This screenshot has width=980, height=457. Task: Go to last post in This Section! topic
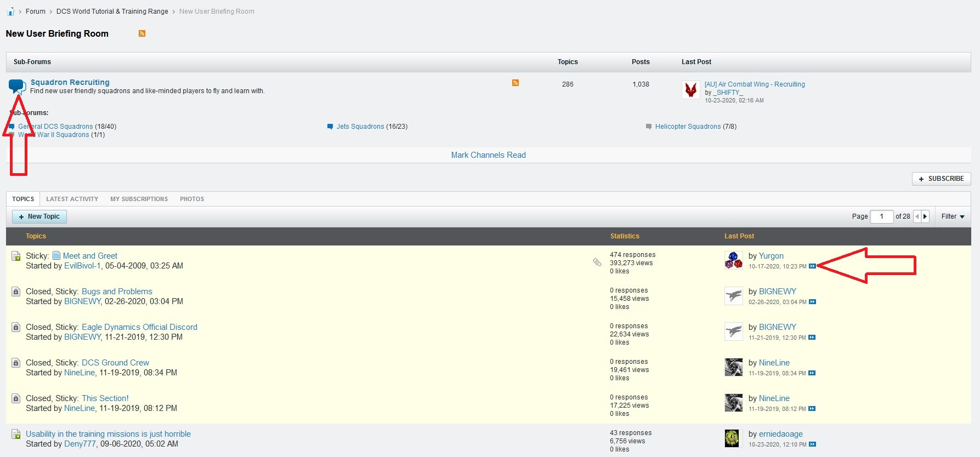coord(812,409)
